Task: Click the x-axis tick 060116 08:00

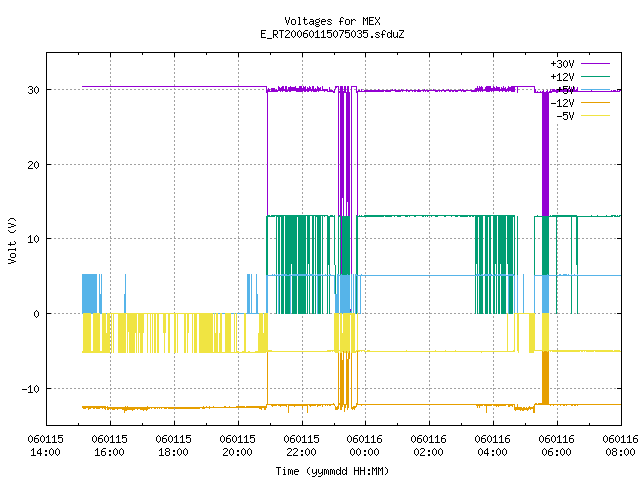Action: 620,445
